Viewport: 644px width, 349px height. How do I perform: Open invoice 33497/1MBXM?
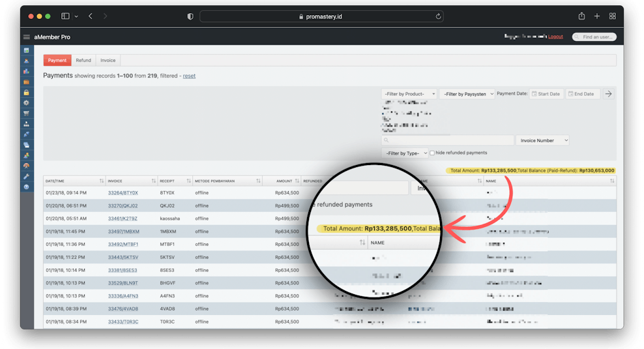pyautogui.click(x=124, y=232)
